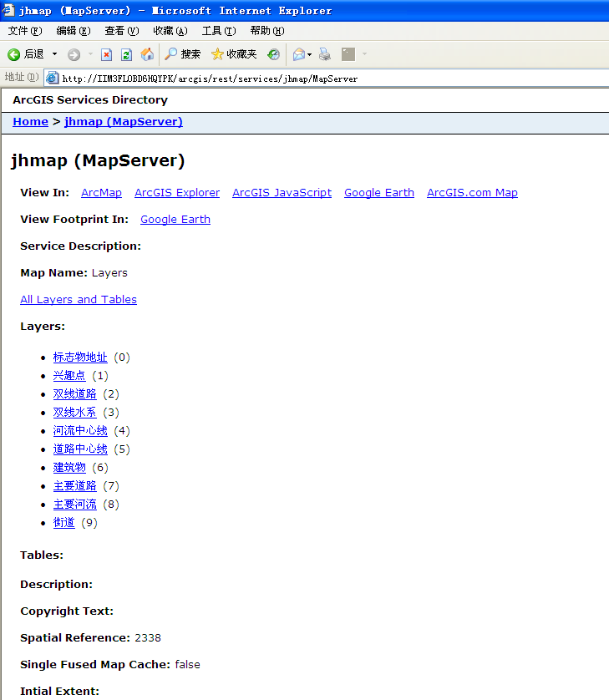Click the Single Fused Map Cache value false
Viewport: 609px width, 700px height.
(x=187, y=664)
